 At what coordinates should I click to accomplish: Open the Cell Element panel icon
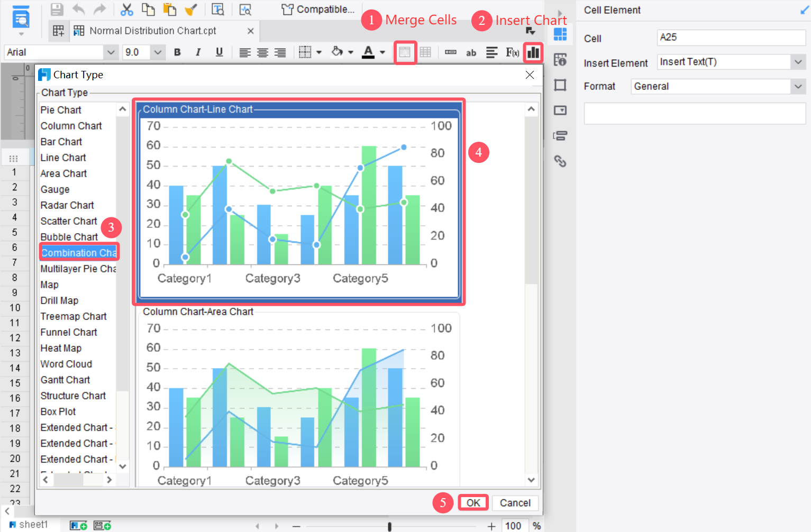pyautogui.click(x=560, y=34)
